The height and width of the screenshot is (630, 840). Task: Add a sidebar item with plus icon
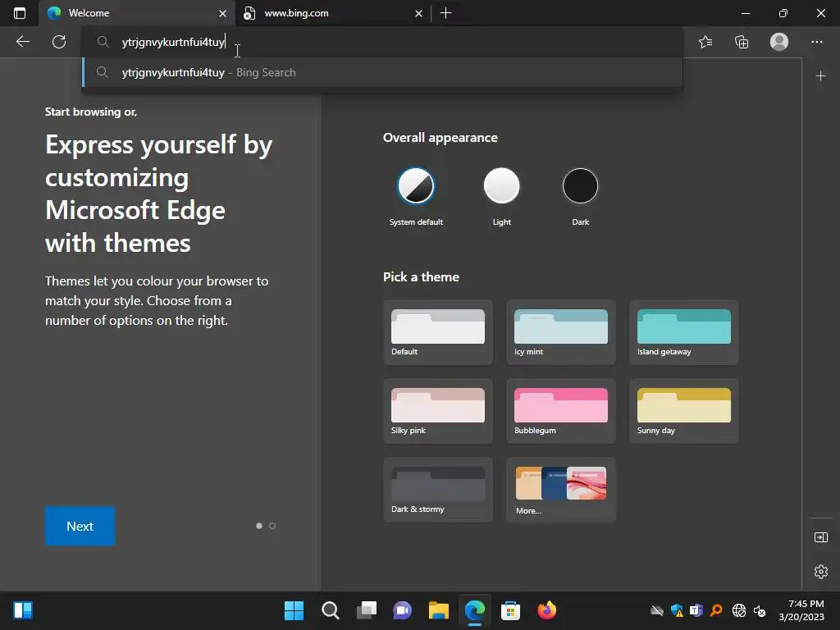820,76
